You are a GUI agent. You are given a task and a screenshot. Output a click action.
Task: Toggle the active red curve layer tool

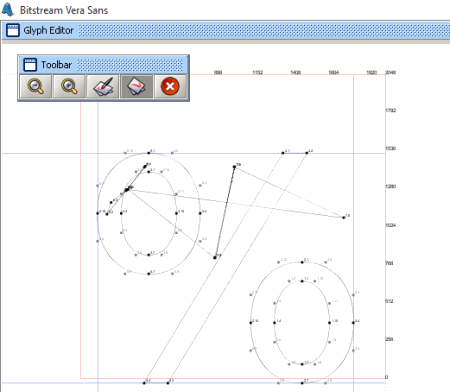[x=137, y=86]
